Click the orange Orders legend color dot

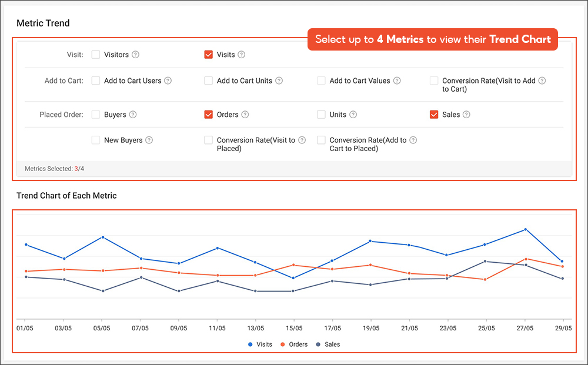click(x=282, y=344)
